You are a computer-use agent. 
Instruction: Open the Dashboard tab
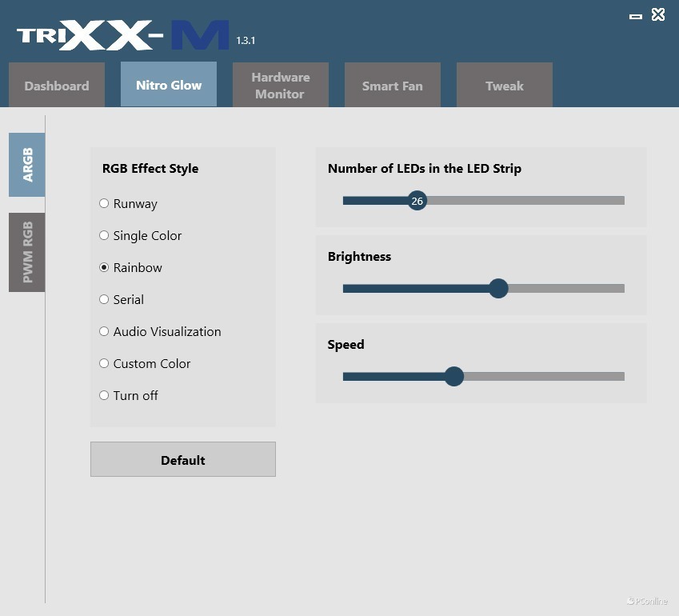point(57,85)
